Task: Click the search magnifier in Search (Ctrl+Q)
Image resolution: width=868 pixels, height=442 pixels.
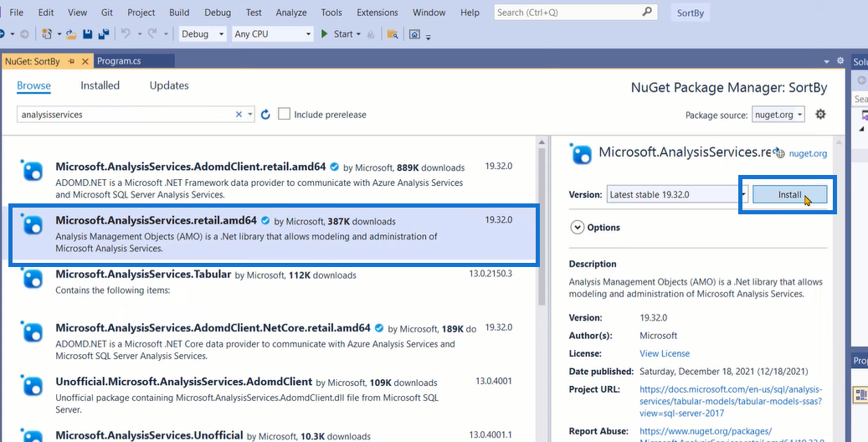Action: (x=646, y=12)
